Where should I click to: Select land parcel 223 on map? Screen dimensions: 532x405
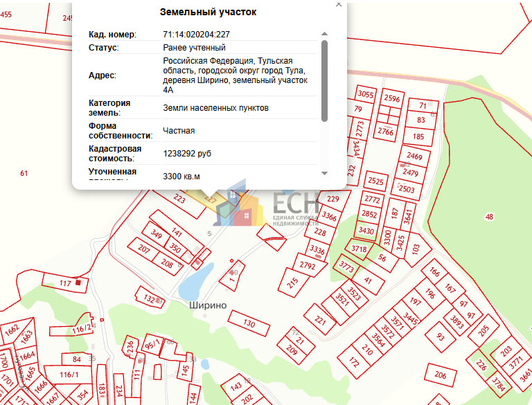(179, 199)
